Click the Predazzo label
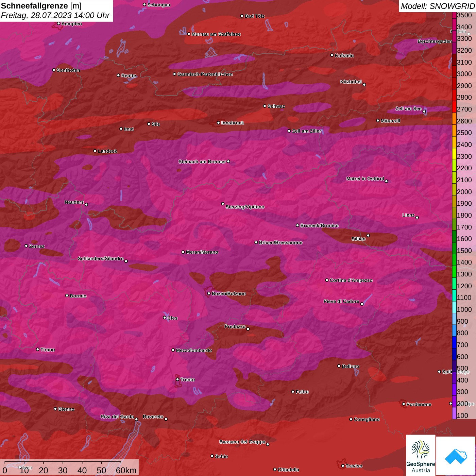Image resolution: width=476 pixels, height=476 pixels. pyautogui.click(x=235, y=326)
